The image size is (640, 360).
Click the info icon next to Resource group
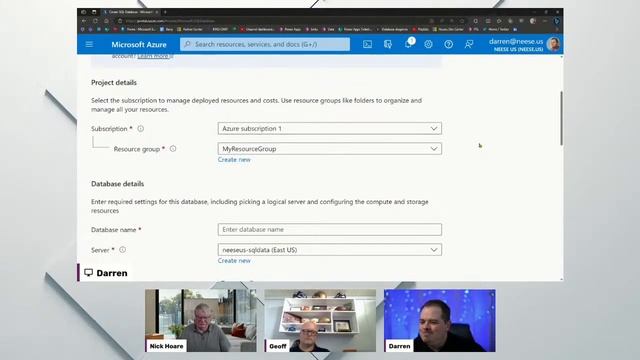(x=173, y=149)
